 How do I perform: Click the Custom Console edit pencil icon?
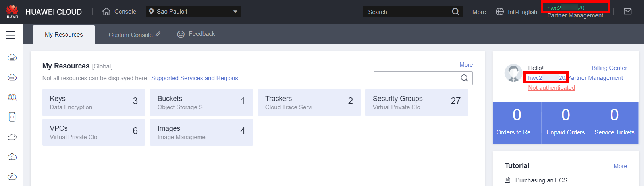(158, 35)
